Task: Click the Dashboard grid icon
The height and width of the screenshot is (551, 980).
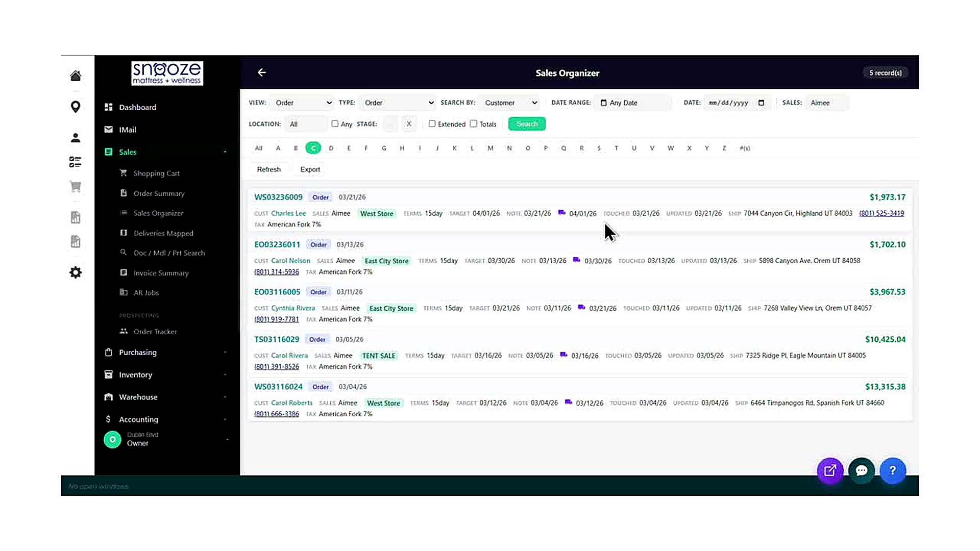Action: coord(108,107)
